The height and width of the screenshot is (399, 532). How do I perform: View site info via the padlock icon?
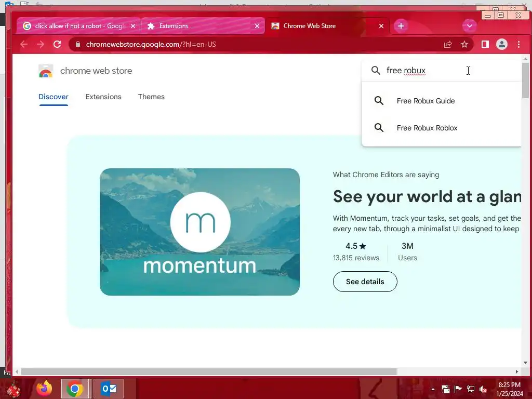pos(78,44)
